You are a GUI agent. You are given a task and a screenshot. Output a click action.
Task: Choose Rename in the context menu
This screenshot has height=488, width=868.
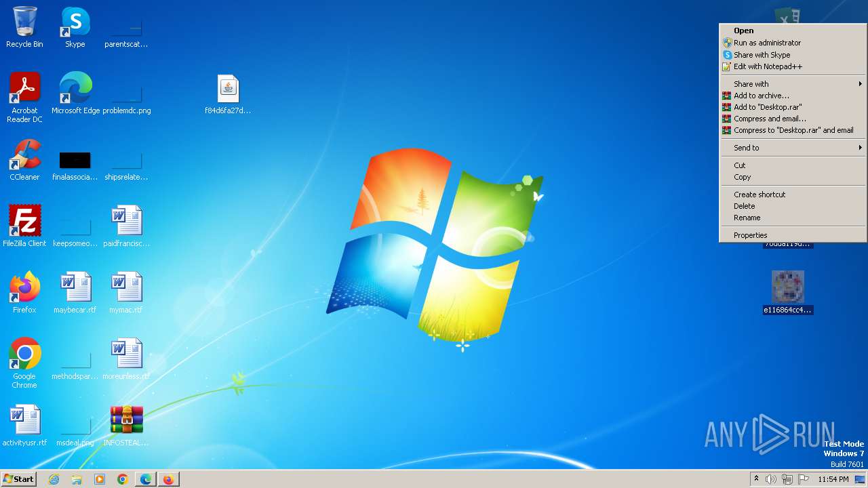(x=793, y=218)
